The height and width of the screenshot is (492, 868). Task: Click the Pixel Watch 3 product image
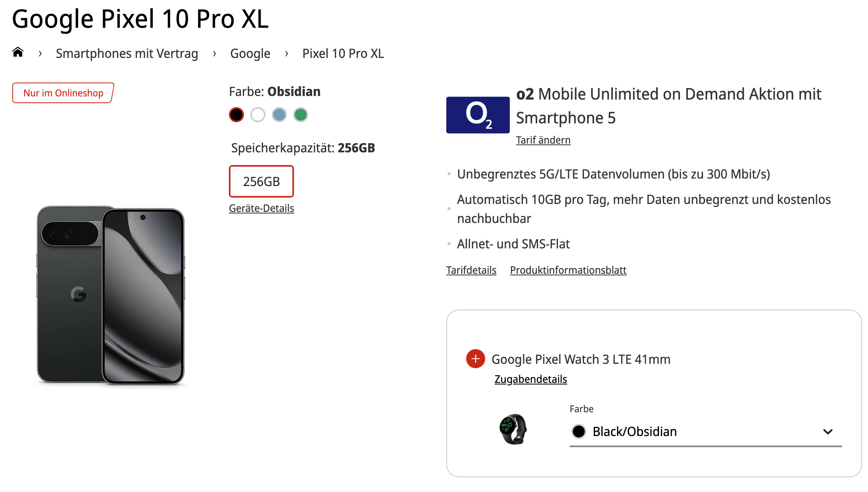pos(513,429)
